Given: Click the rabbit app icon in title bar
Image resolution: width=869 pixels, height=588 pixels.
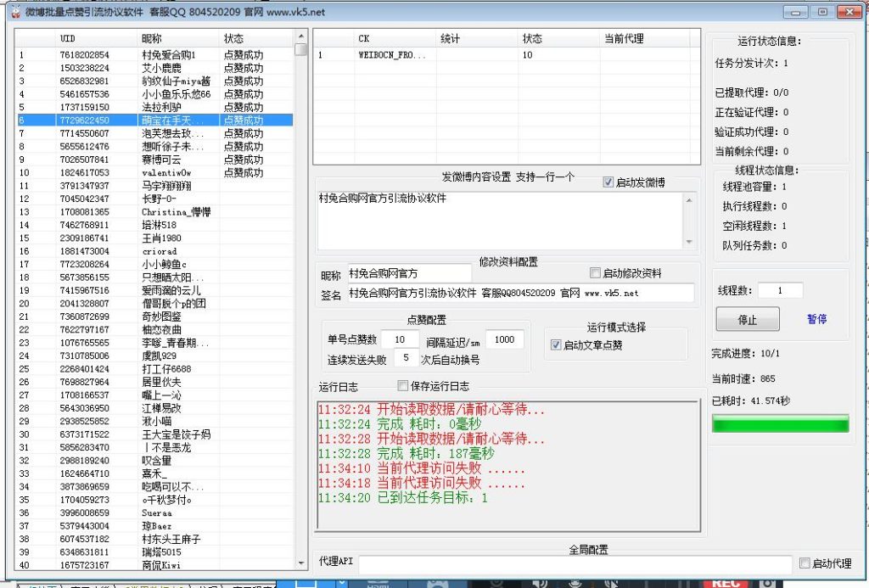Looking at the screenshot, I should coord(12,12).
